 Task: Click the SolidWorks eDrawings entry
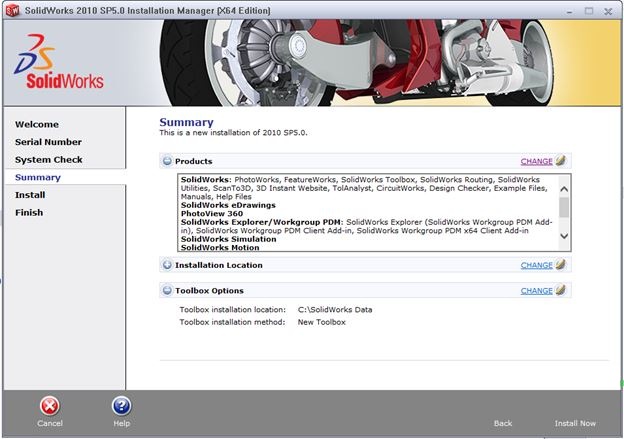pos(228,205)
